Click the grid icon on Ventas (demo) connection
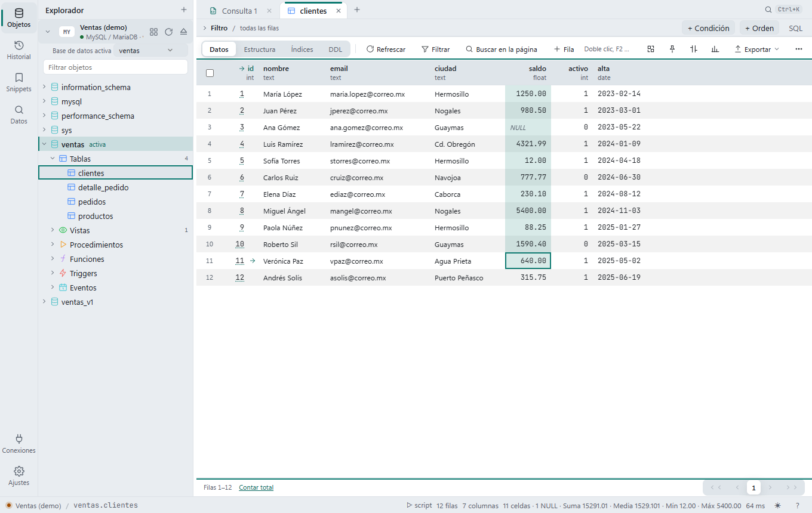 pos(153,32)
